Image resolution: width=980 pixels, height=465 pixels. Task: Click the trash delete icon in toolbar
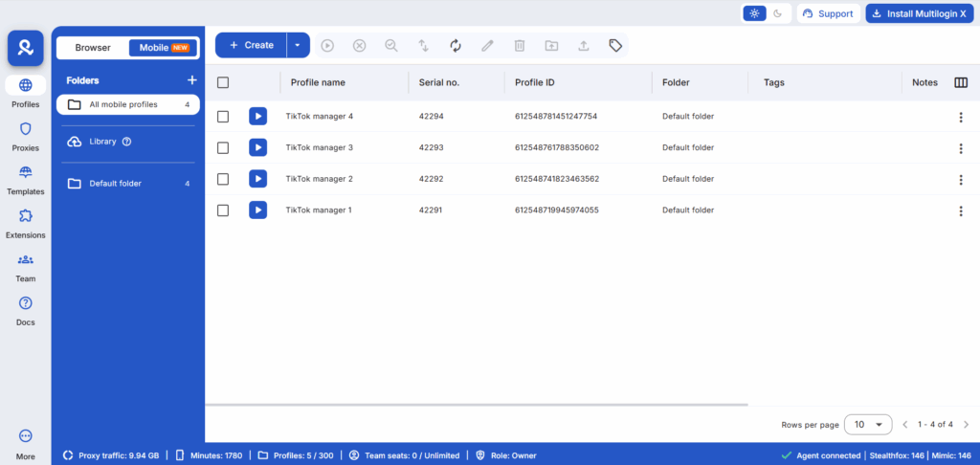[x=520, y=45]
